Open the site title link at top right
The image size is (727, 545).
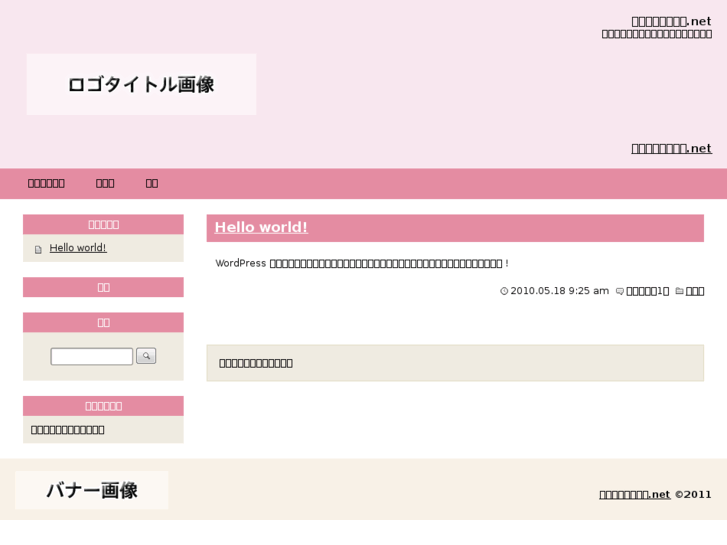point(671,21)
